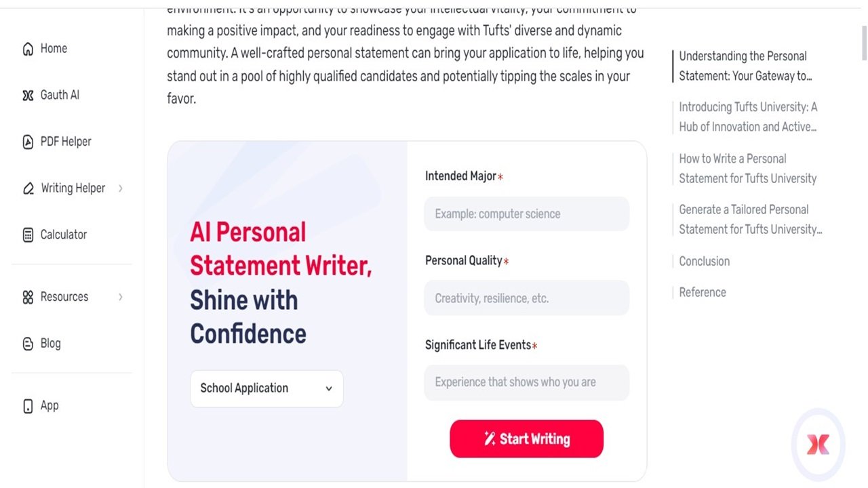The height and width of the screenshot is (488, 868).
Task: Click the Intended Major input field
Action: point(527,214)
